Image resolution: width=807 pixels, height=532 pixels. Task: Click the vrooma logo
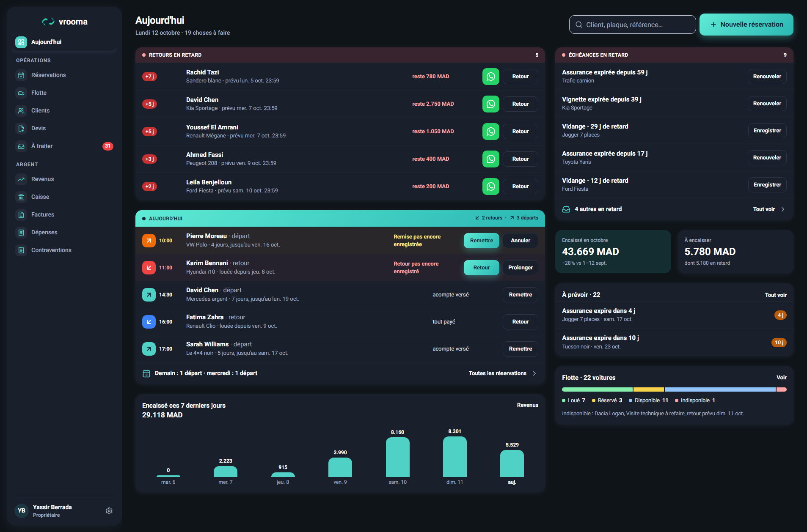point(65,22)
